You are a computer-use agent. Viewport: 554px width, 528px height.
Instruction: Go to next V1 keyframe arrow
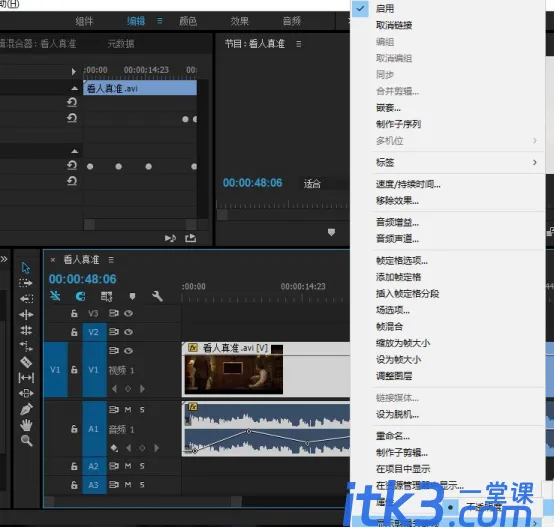tap(142, 389)
